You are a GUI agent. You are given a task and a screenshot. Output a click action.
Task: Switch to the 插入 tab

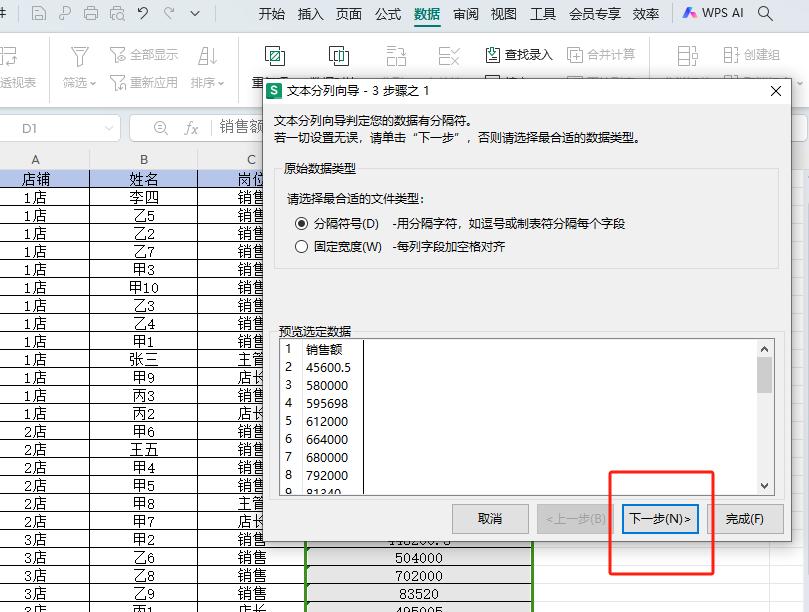310,13
